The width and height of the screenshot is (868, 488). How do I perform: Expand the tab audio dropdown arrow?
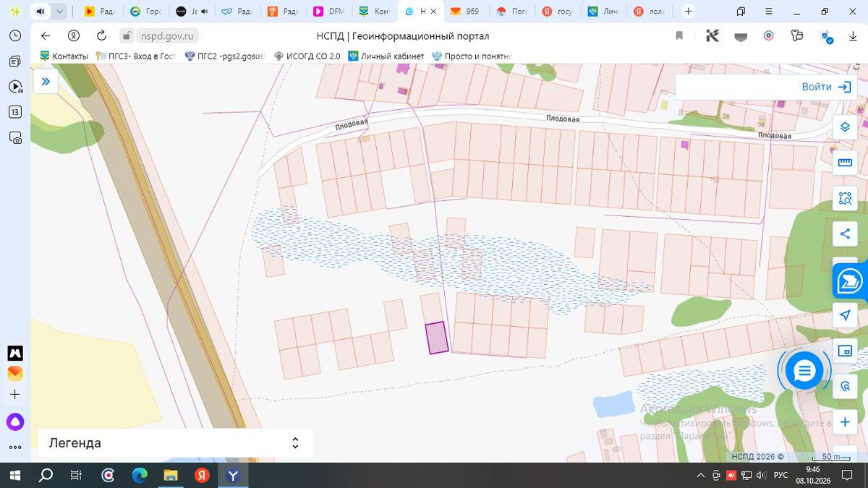pyautogui.click(x=60, y=12)
